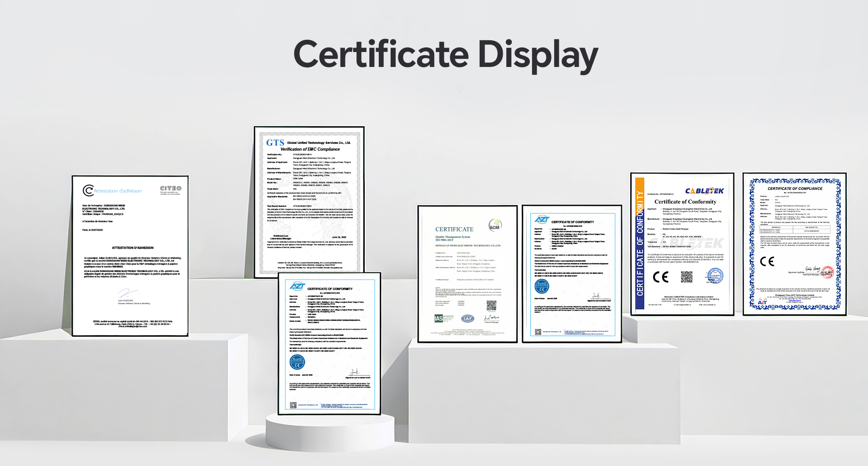Click the vertical "CERTIFICATE OF CONFORMITY" blue sidebar
Viewport: 868px width, 466px height.
tap(640, 244)
